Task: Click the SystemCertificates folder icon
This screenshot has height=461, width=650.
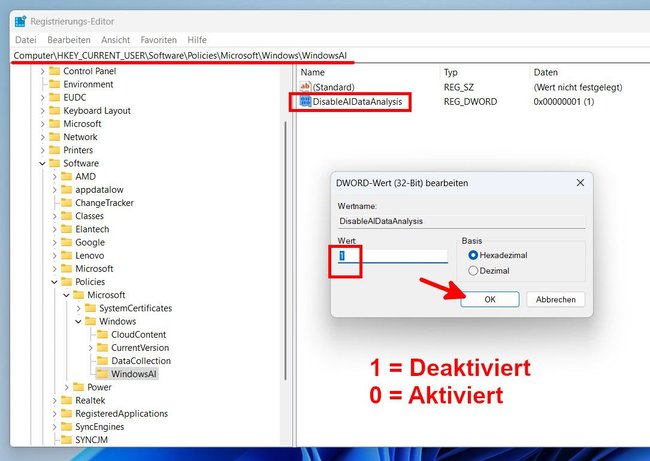Action: [90, 308]
